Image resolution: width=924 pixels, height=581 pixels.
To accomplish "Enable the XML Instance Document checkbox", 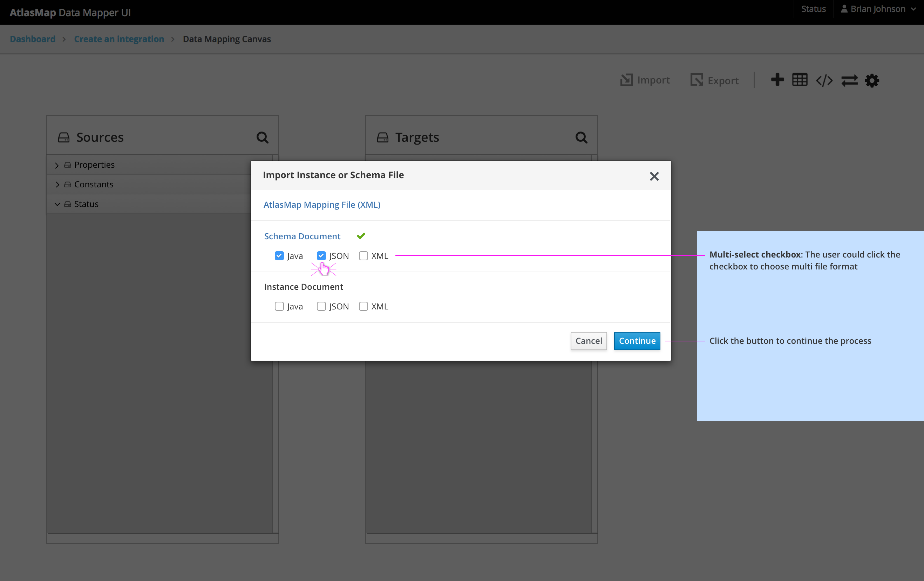I will click(364, 306).
